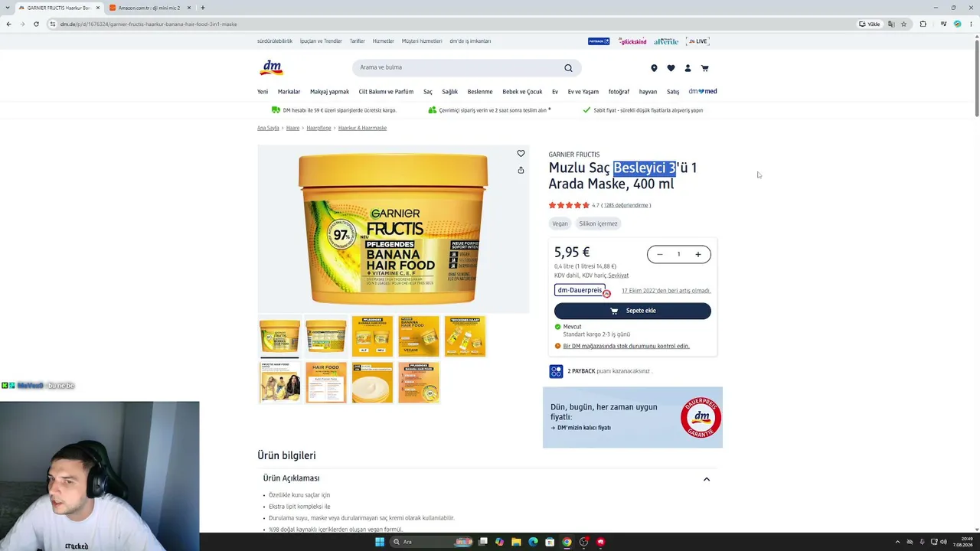
Task: Open the Yeni menu item
Action: point(263,92)
